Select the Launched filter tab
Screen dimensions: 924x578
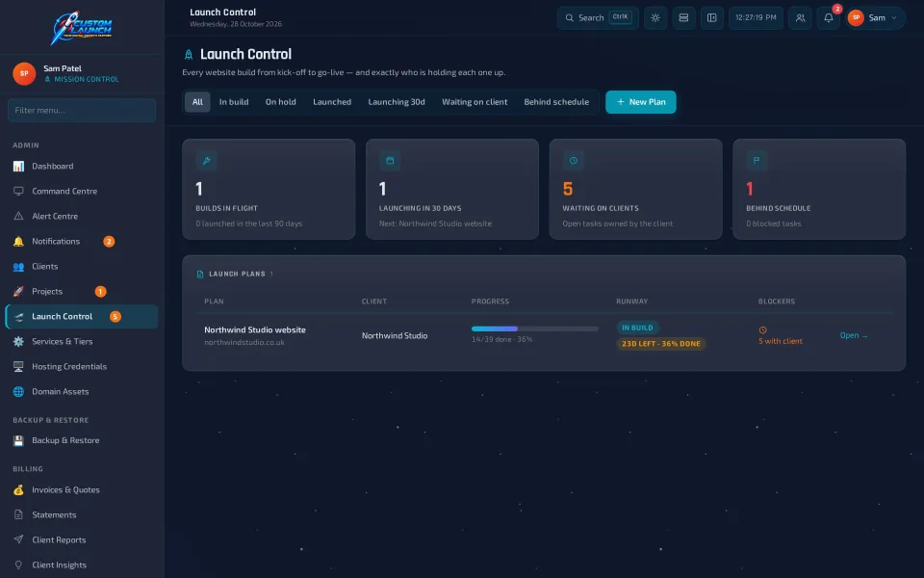pos(332,102)
